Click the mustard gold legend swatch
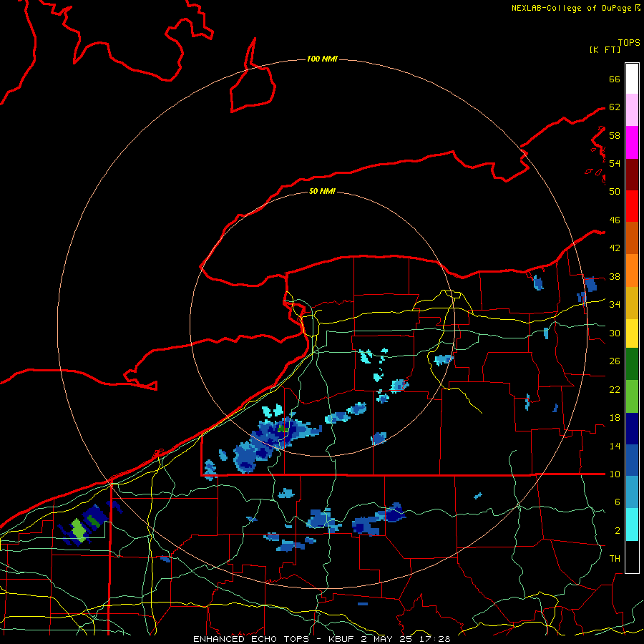The width and height of the screenshot is (644, 644). (x=632, y=303)
